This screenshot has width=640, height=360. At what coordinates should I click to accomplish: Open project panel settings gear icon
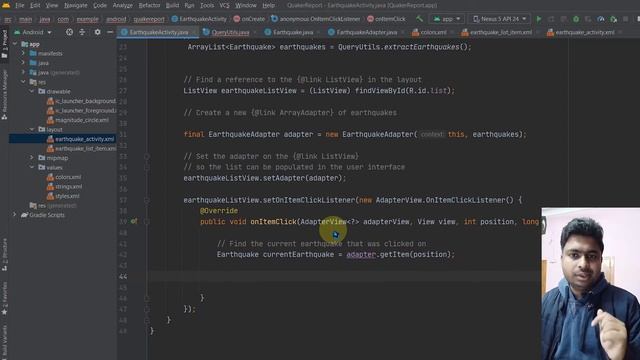coord(97,32)
